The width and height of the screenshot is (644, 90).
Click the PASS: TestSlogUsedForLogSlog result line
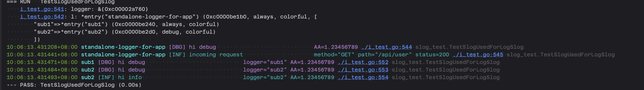74,85
